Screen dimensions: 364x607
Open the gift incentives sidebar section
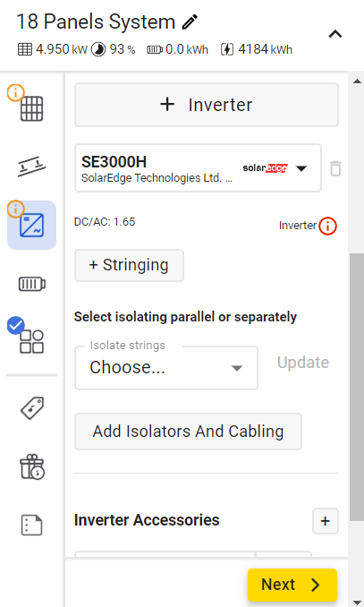[31, 466]
